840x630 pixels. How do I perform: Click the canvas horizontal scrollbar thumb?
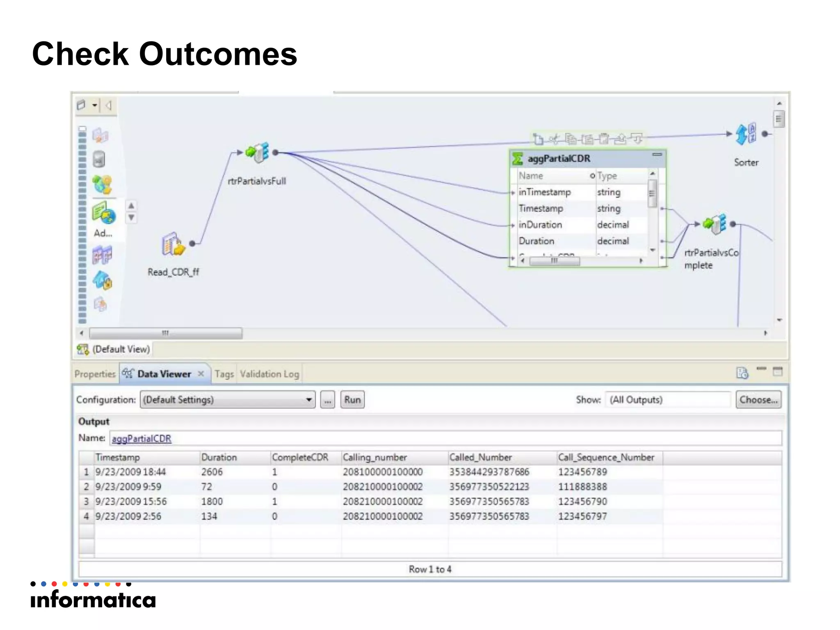click(166, 333)
